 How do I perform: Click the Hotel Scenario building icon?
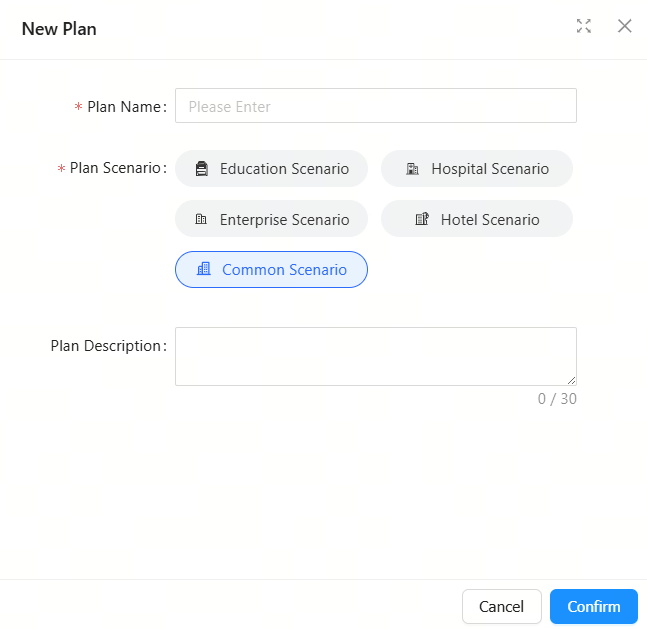tap(422, 219)
